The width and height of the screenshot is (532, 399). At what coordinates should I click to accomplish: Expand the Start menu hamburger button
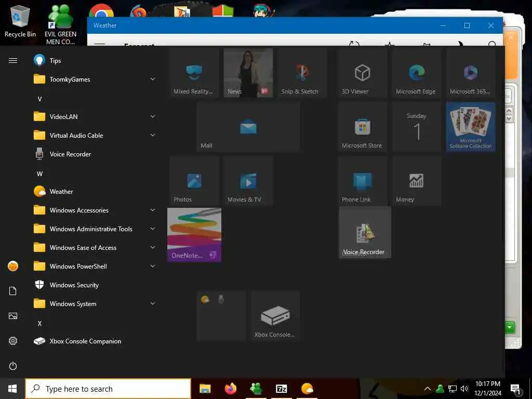[x=13, y=60]
